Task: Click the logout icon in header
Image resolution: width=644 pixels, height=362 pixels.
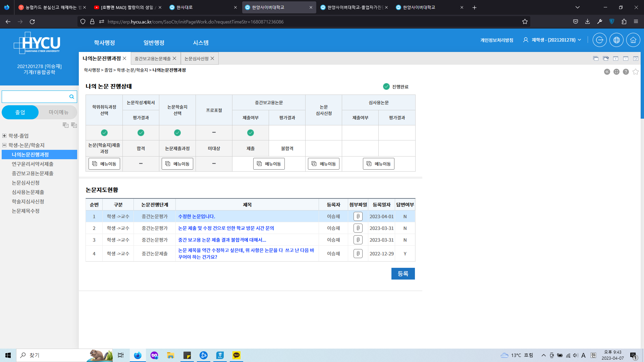Action: pos(599,40)
